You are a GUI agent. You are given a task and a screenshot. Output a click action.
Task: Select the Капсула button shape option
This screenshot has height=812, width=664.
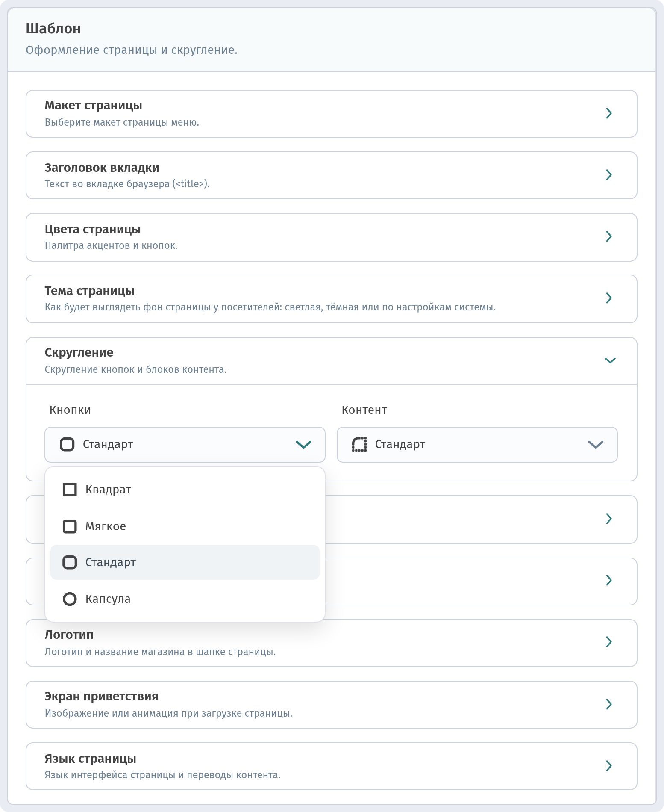(185, 599)
